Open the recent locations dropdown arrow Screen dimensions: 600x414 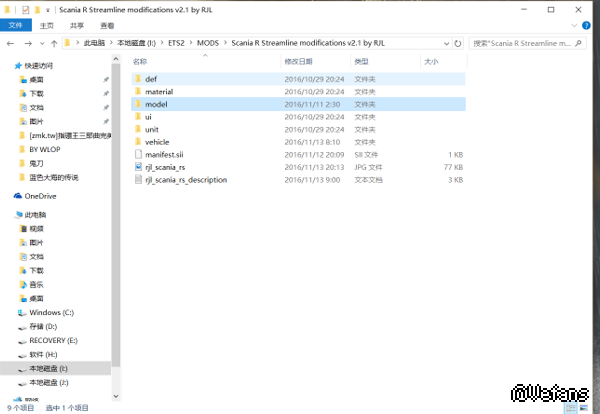click(x=42, y=44)
